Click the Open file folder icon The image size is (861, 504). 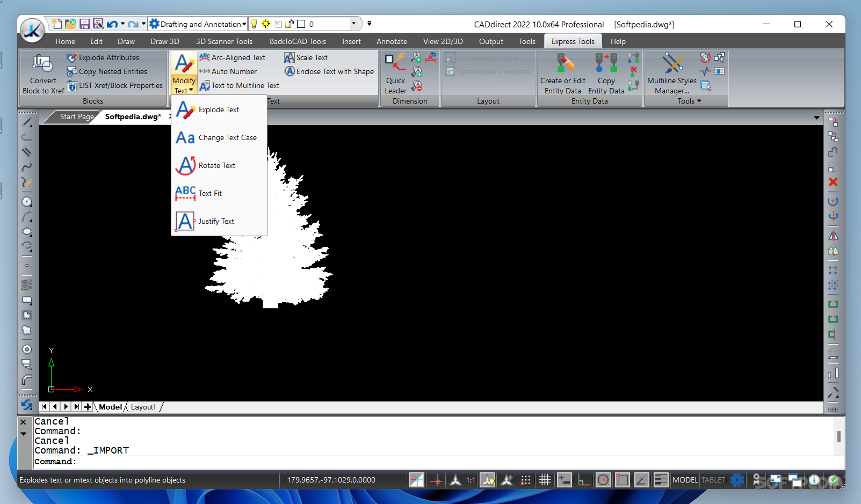click(x=70, y=24)
